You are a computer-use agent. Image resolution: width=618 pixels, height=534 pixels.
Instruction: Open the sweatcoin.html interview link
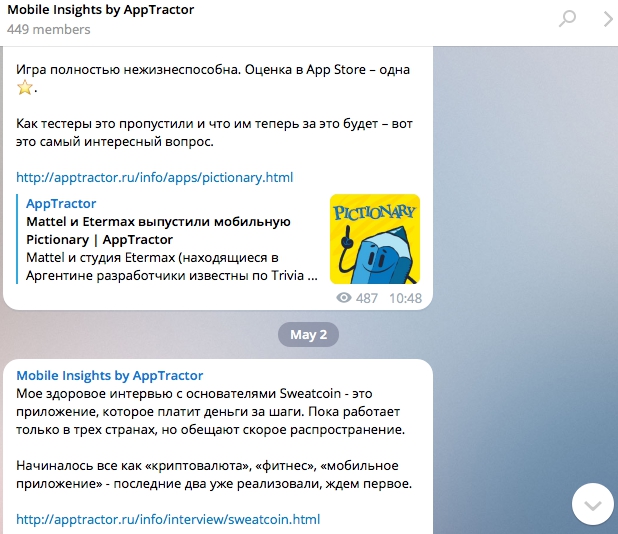tap(168, 519)
